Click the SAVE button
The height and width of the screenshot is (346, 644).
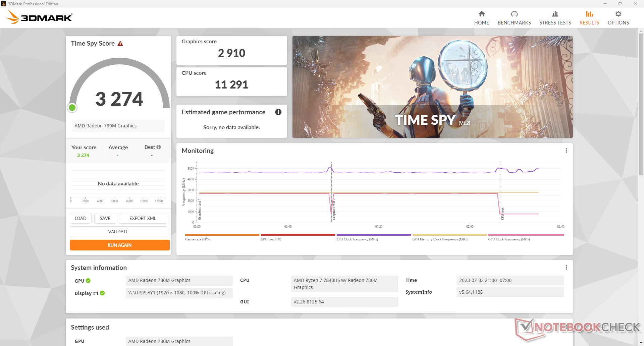click(x=105, y=218)
